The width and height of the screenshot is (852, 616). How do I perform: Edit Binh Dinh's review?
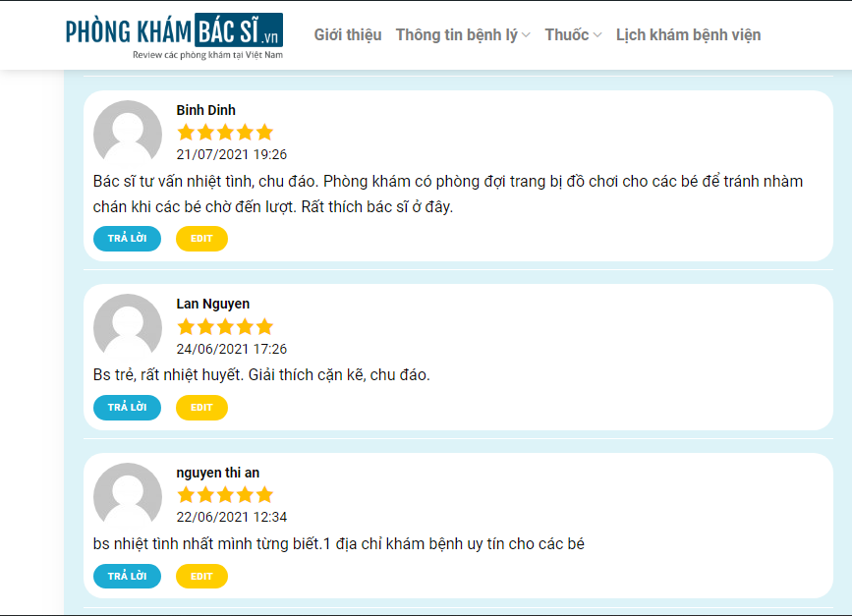(x=201, y=239)
